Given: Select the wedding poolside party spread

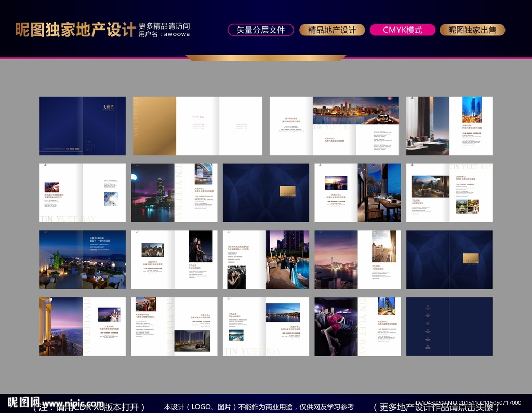Looking at the screenshot, I should (266, 260).
